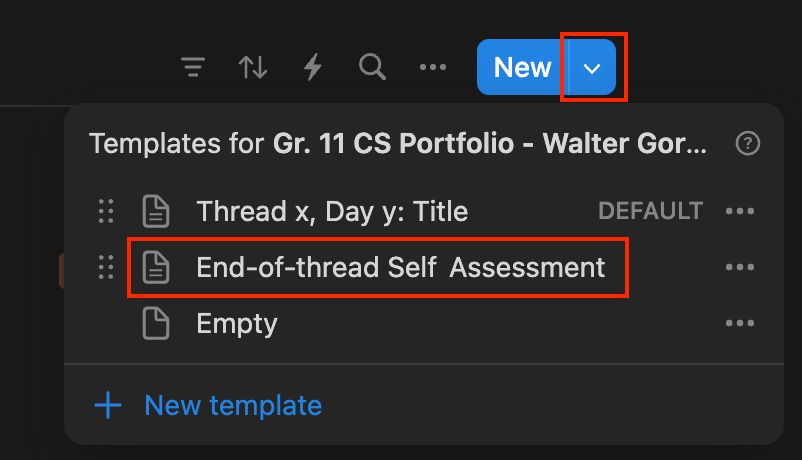Click the search magnifier icon
The height and width of the screenshot is (460, 802).
point(372,68)
